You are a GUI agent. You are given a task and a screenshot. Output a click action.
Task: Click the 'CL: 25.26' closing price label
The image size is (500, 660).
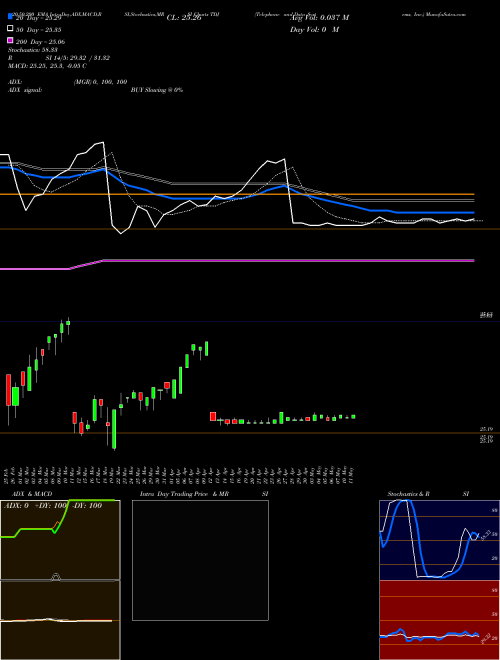click(x=184, y=18)
